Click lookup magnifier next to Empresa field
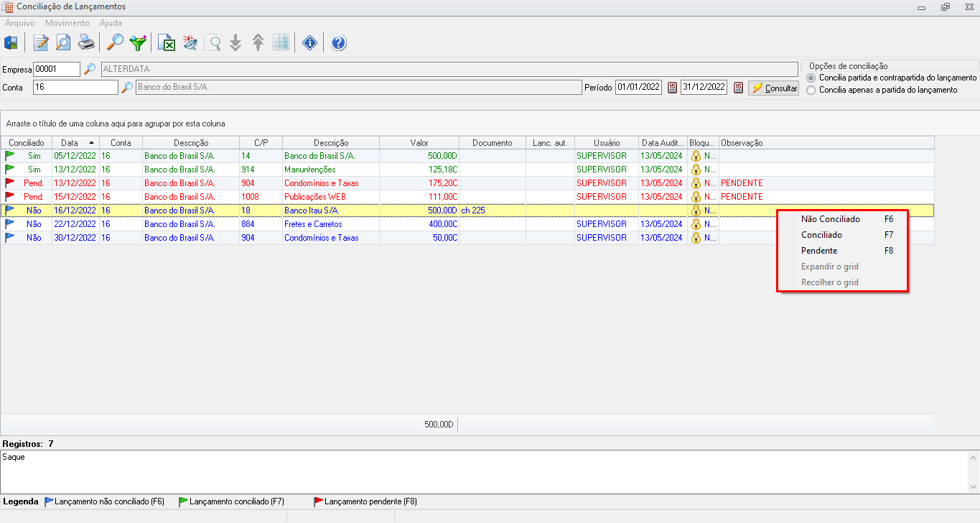The image size is (980, 523). click(x=90, y=69)
